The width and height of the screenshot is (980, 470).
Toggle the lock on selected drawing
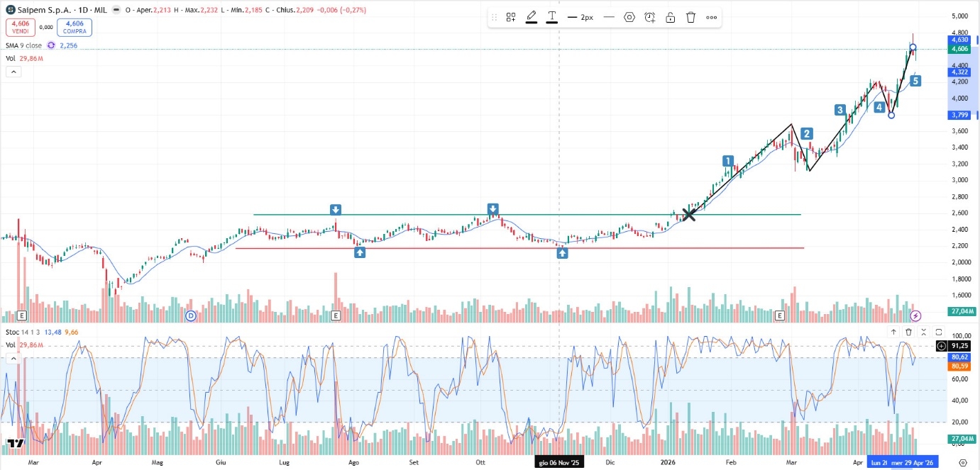point(670,17)
